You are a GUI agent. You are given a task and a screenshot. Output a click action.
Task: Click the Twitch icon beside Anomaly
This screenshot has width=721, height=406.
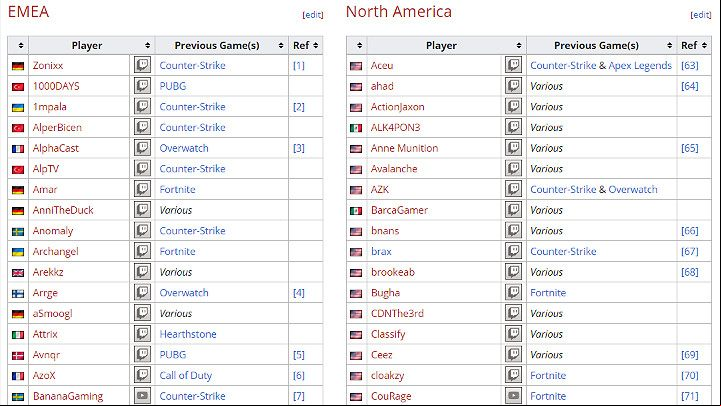(x=142, y=230)
